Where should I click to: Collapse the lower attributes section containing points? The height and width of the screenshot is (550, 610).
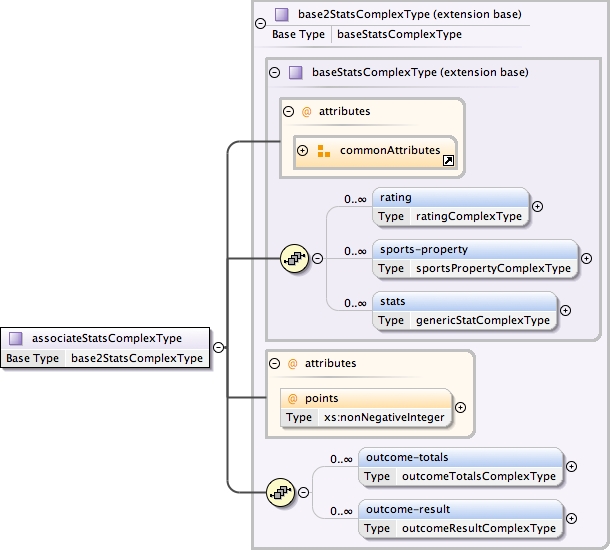(274, 363)
